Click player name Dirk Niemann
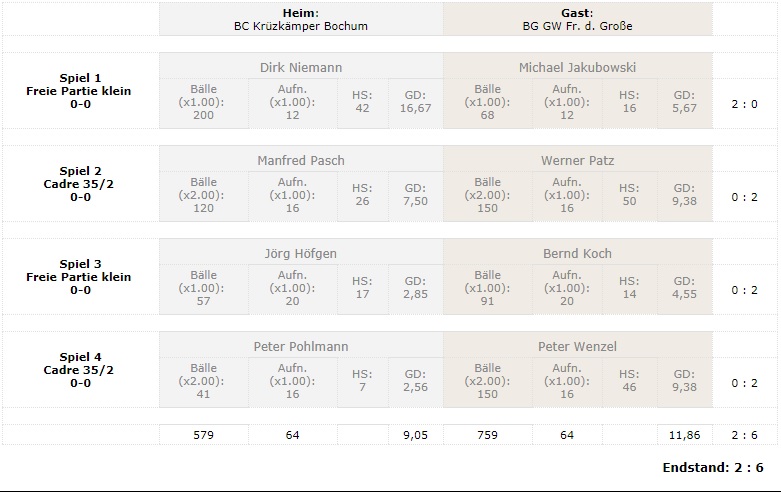Screen dimensions: 781x492 (300, 67)
